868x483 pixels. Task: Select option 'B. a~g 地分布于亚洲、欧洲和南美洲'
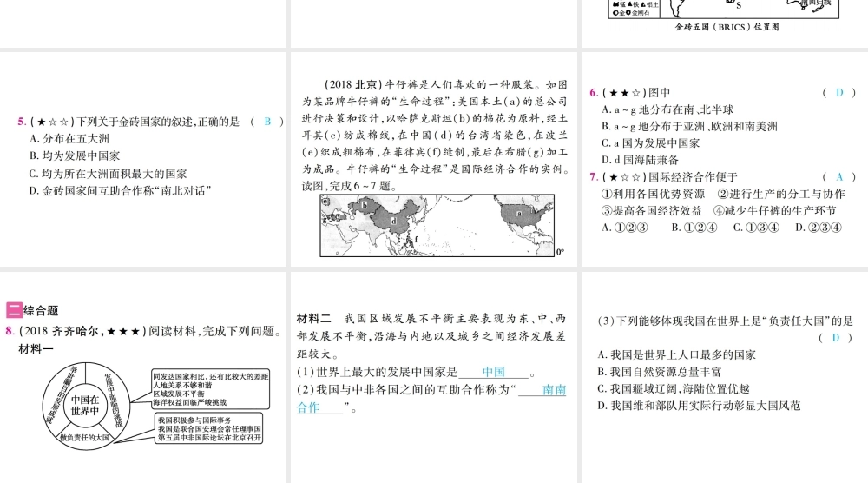tap(690, 127)
